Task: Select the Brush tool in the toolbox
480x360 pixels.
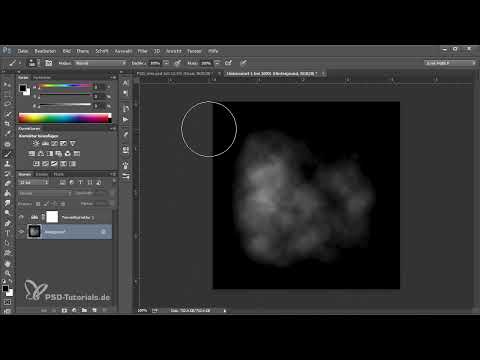Action: coord(7,154)
